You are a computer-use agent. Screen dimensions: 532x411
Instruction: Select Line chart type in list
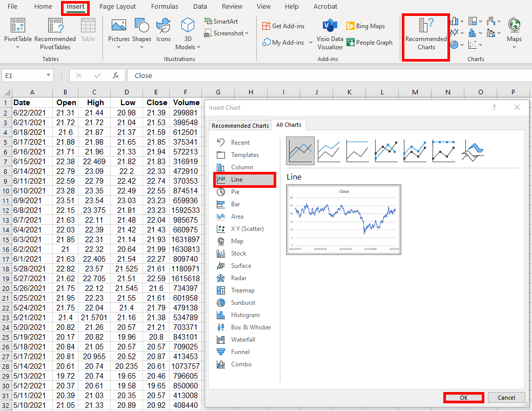tap(244, 180)
